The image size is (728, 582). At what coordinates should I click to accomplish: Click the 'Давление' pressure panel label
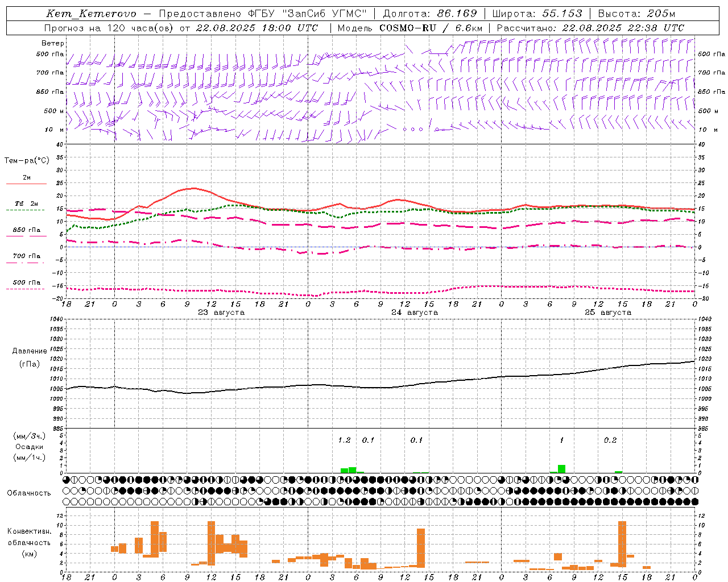pos(30,351)
